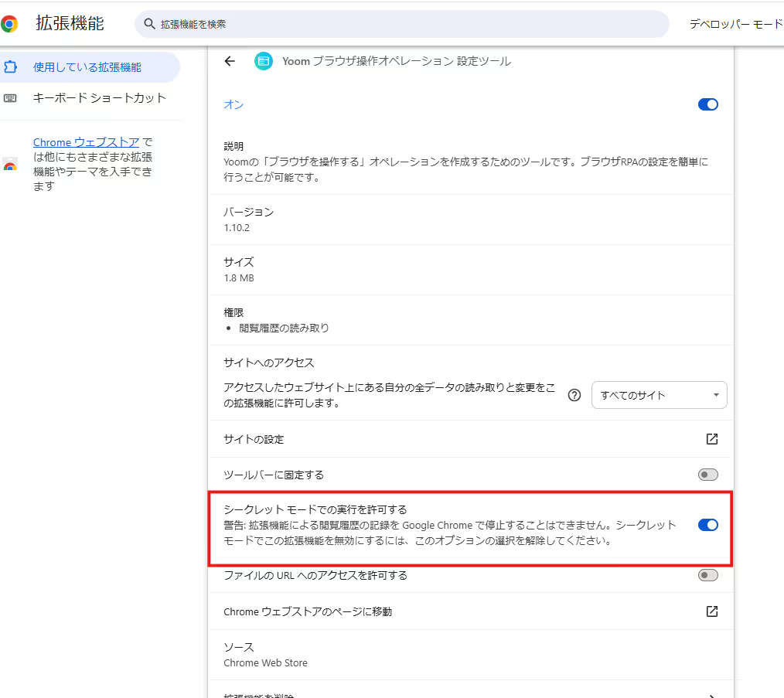
Task: Follow the Chrome ウェブストア link
Action: click(86, 142)
